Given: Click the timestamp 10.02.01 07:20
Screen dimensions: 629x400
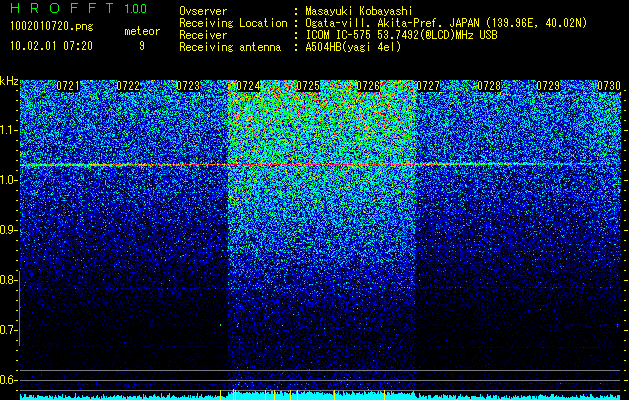Looking at the screenshot, I should 51,46.
